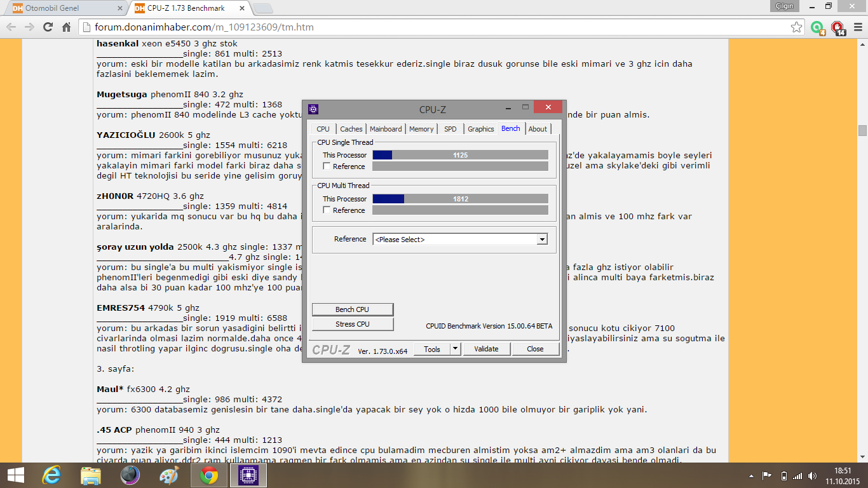The height and width of the screenshot is (488, 868).
Task: Click the username EMRES754 in forum post
Action: tap(121, 308)
